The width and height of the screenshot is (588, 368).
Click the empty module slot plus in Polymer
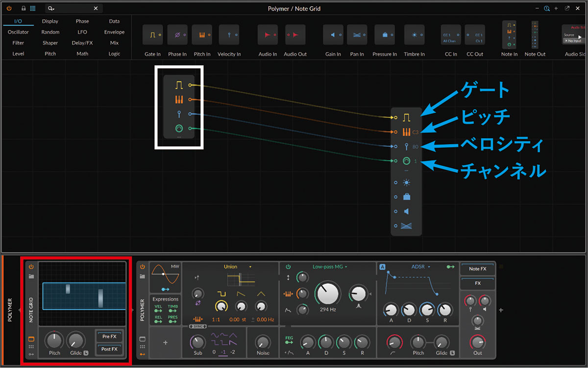pyautogui.click(x=165, y=342)
